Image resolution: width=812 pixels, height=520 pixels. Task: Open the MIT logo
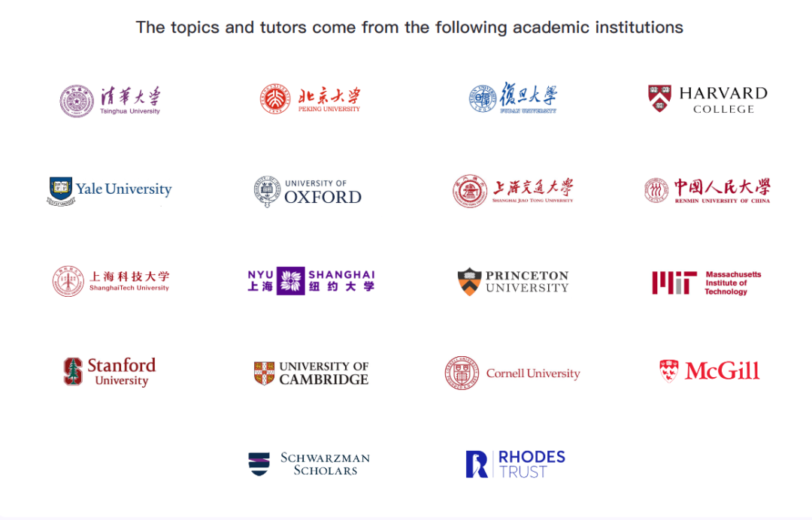pos(706,283)
